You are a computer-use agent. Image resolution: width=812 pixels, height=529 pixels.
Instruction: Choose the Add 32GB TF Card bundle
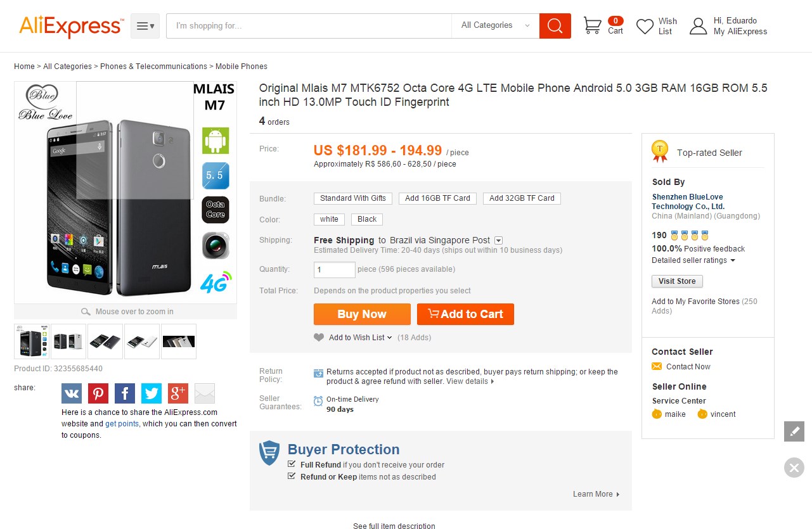point(522,198)
